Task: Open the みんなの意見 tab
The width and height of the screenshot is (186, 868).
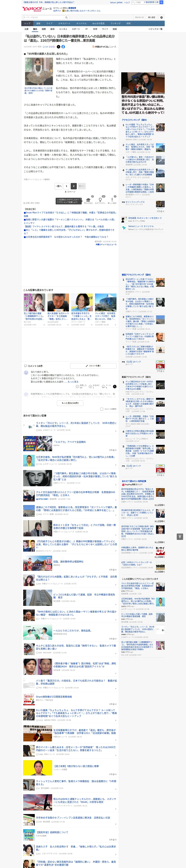Action: [98, 24]
